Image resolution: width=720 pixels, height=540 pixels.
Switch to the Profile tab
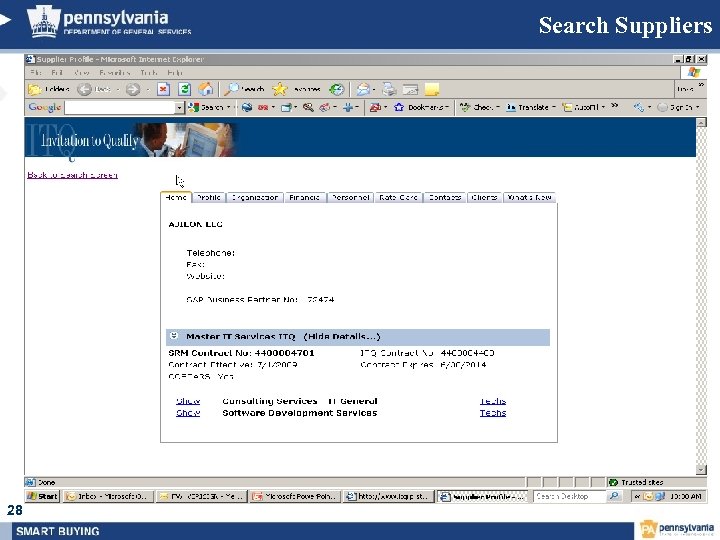point(209,197)
